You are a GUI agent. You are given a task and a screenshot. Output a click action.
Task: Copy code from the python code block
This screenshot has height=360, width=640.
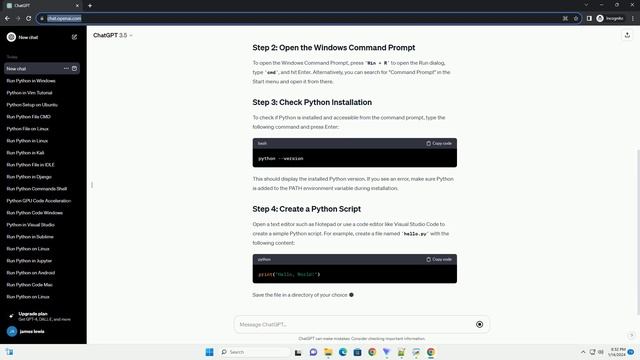point(439,259)
